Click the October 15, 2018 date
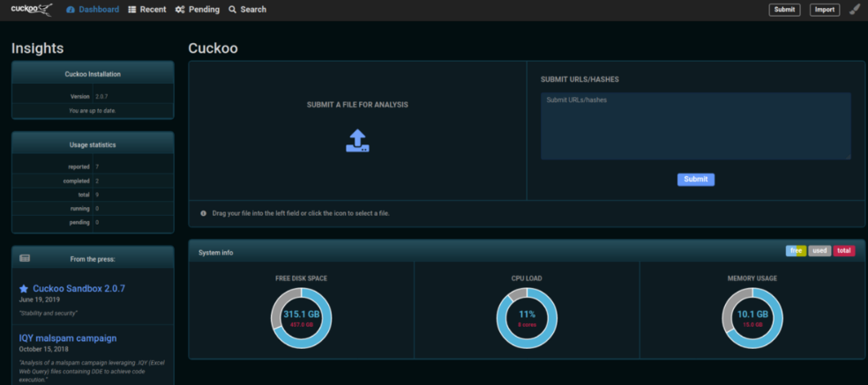 (x=43, y=349)
